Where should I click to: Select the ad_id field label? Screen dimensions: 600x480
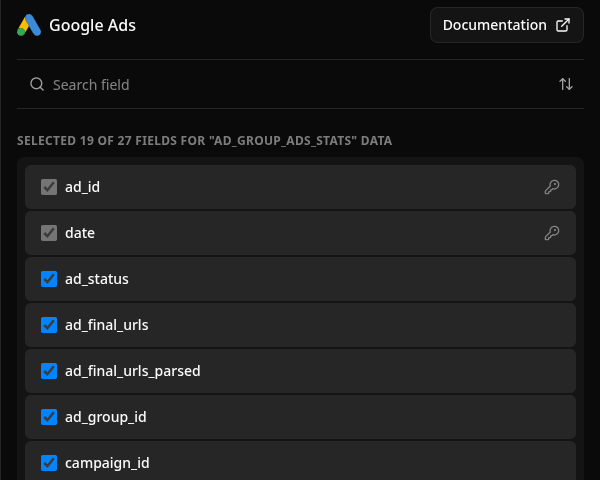coord(82,187)
